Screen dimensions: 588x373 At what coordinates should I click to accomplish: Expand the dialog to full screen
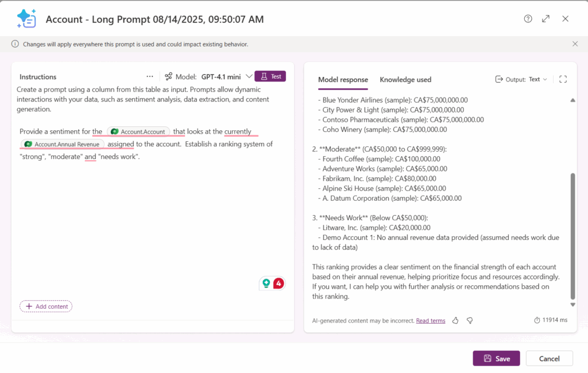coord(546,19)
